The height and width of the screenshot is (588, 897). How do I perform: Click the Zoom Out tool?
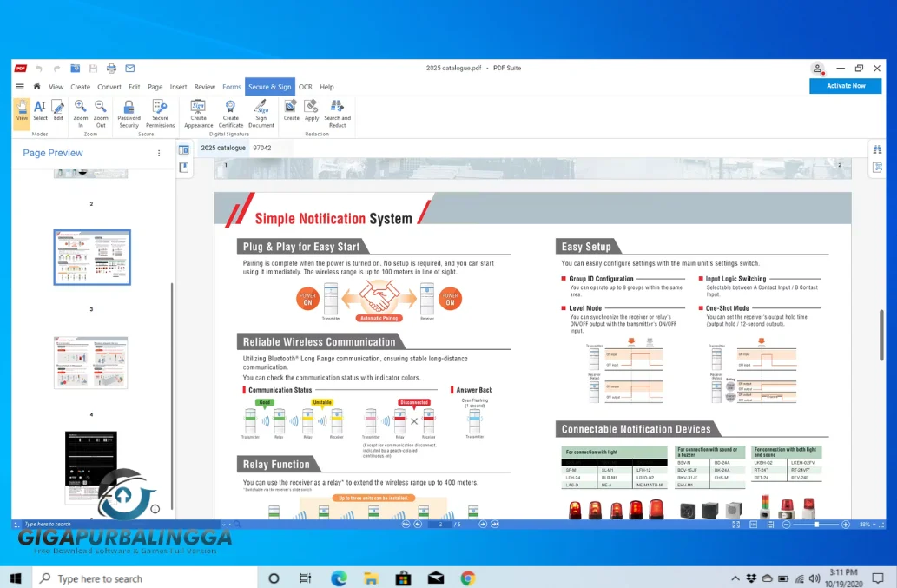(x=101, y=114)
